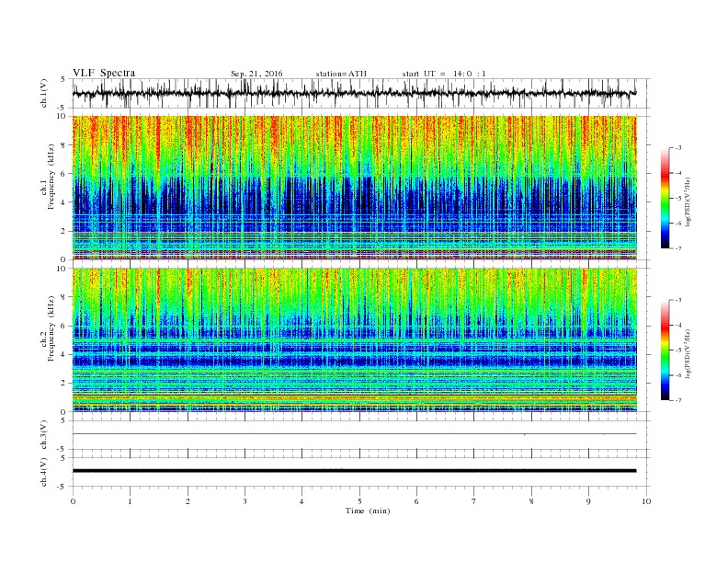Click time axis tick label '3'
The height and width of the screenshot is (563, 728).
[x=245, y=501]
